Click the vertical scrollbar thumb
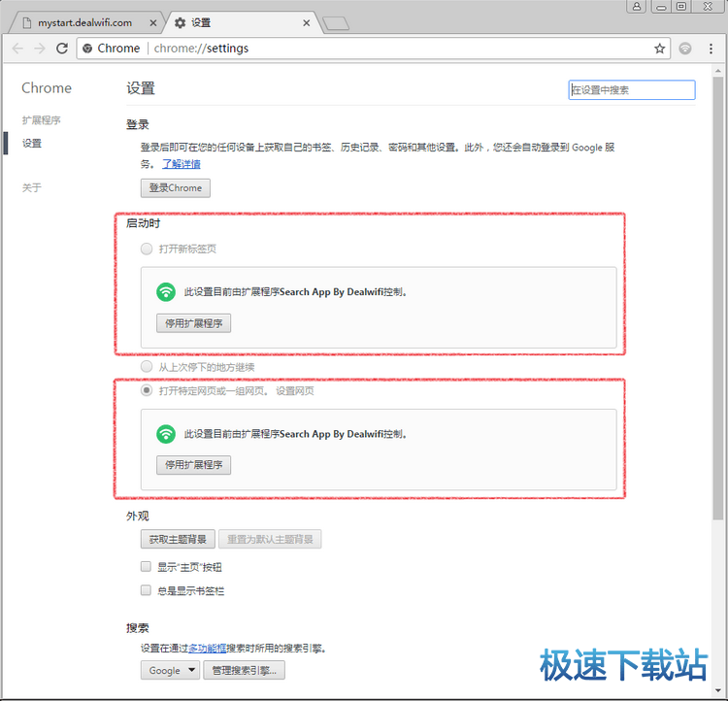Viewport: 728px width, 701px height. pyautogui.click(x=718, y=298)
